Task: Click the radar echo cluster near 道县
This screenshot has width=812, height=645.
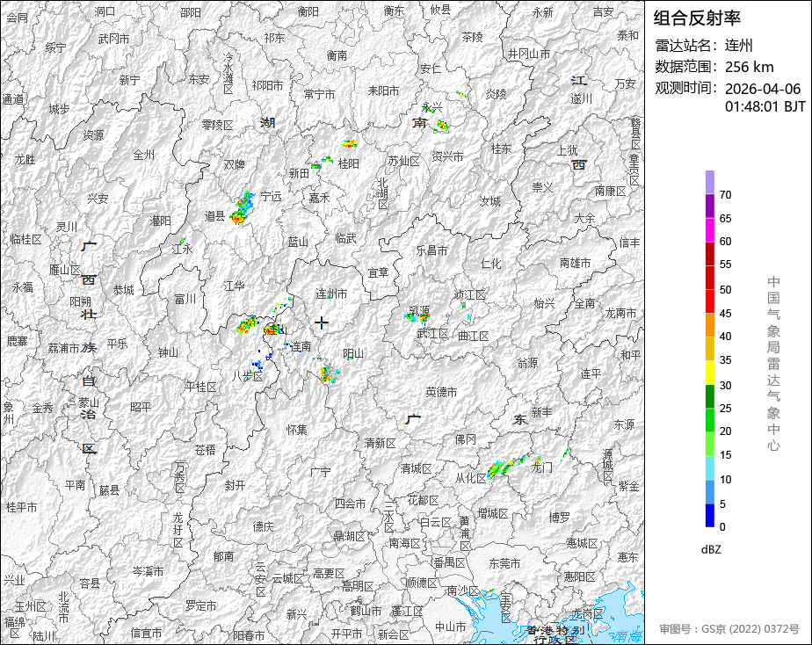Action: 242,209
